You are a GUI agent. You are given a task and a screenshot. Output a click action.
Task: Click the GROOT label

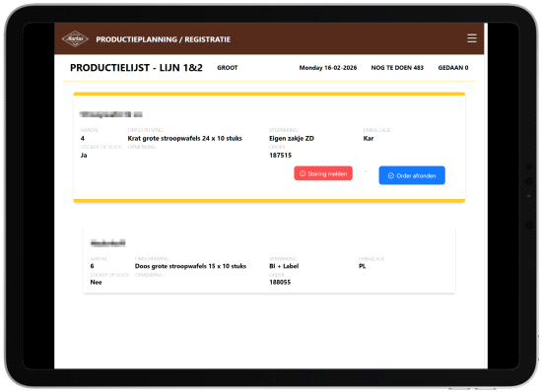point(228,68)
